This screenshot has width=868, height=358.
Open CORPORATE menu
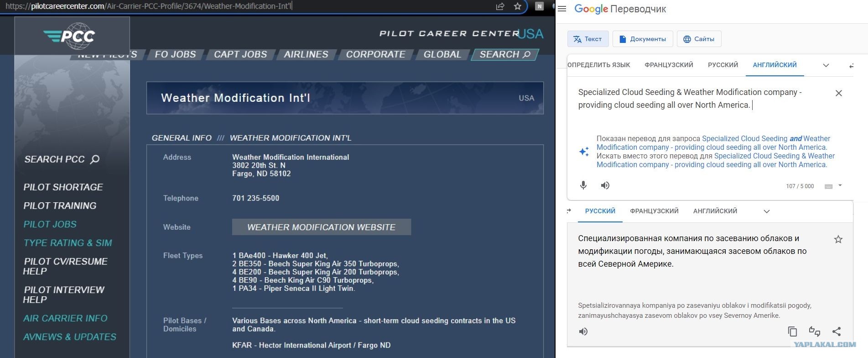pyautogui.click(x=375, y=54)
